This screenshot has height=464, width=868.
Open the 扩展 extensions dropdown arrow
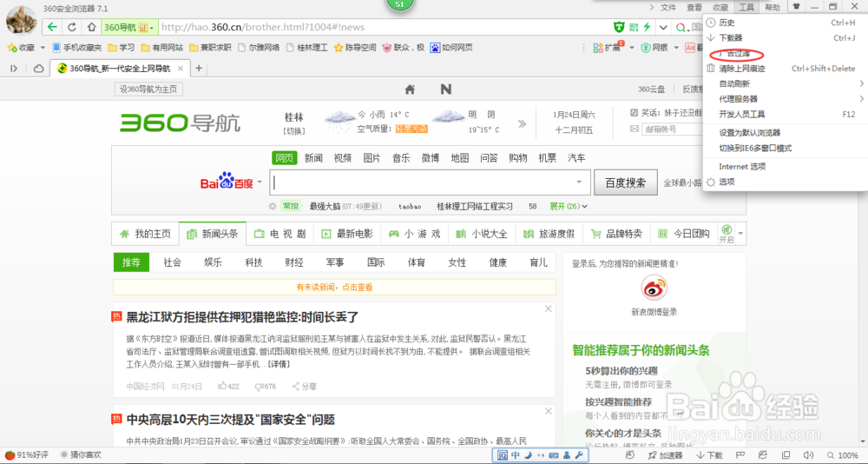tap(632, 48)
